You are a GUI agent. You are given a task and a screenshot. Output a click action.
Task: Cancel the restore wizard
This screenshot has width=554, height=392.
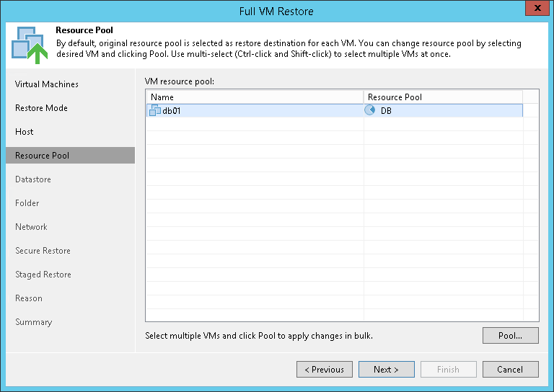[x=510, y=370]
